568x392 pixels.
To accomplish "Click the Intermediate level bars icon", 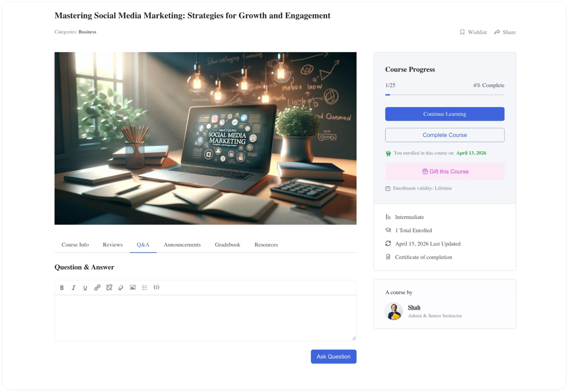I will tap(388, 217).
